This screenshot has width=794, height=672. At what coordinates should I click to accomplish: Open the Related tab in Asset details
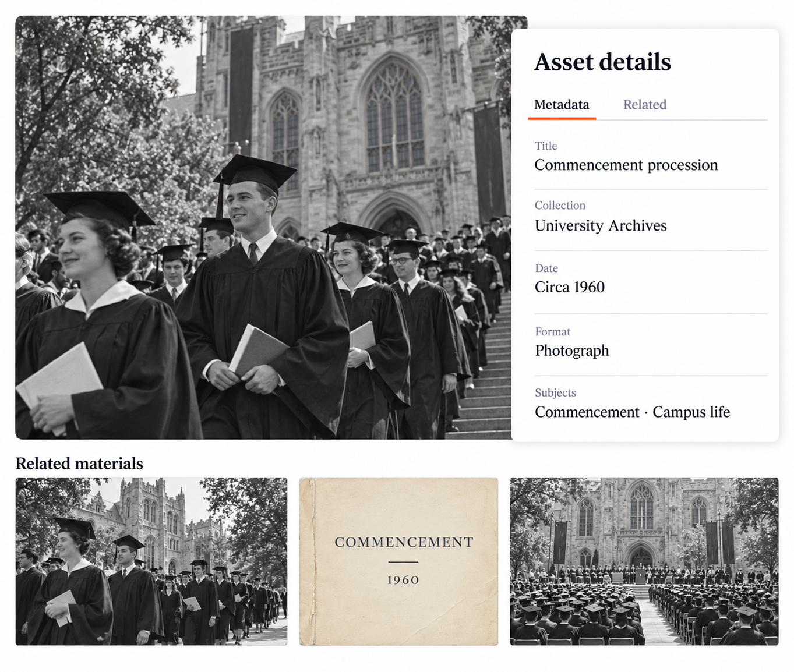[644, 105]
